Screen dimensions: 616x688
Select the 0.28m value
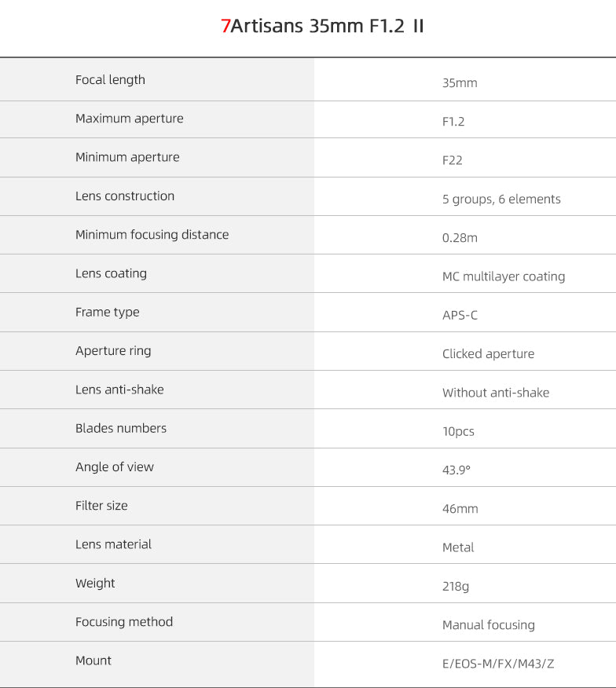[460, 238]
